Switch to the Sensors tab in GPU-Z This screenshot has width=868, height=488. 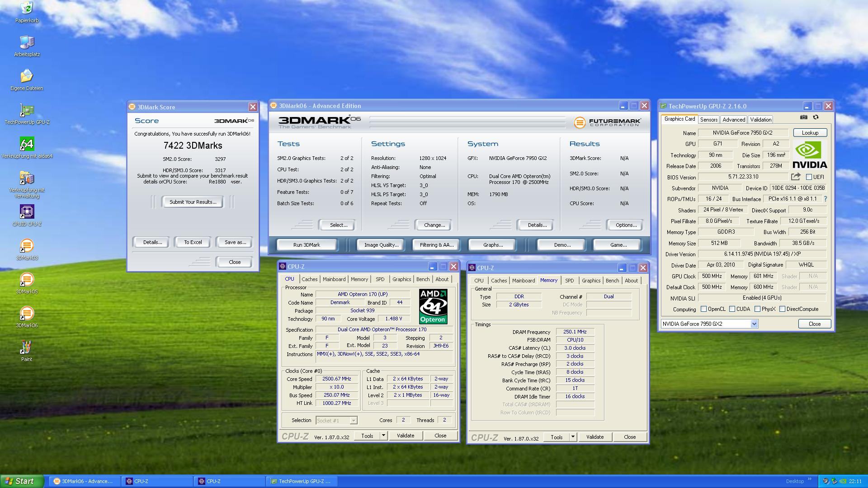click(708, 120)
